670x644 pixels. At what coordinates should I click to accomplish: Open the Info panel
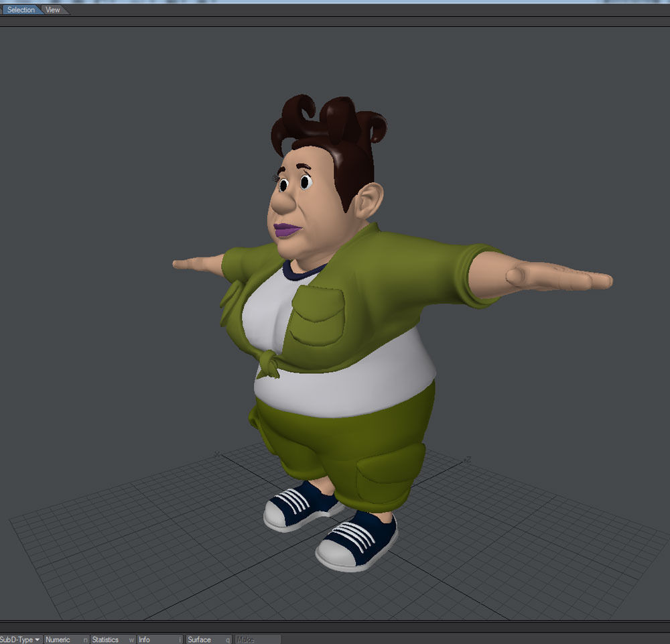tap(159, 639)
